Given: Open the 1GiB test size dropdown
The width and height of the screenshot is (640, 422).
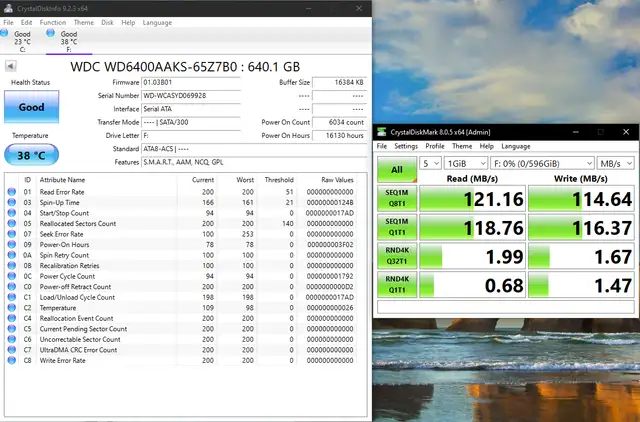Looking at the screenshot, I should coord(462,163).
